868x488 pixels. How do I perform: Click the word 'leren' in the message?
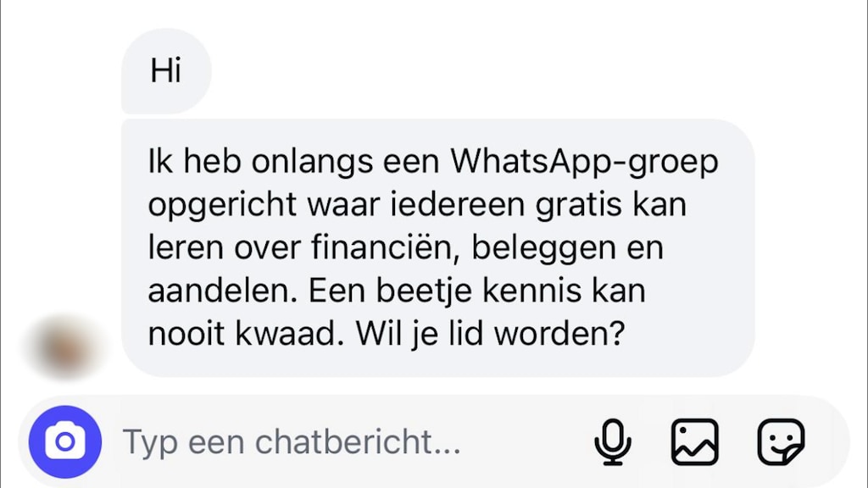pos(186,248)
